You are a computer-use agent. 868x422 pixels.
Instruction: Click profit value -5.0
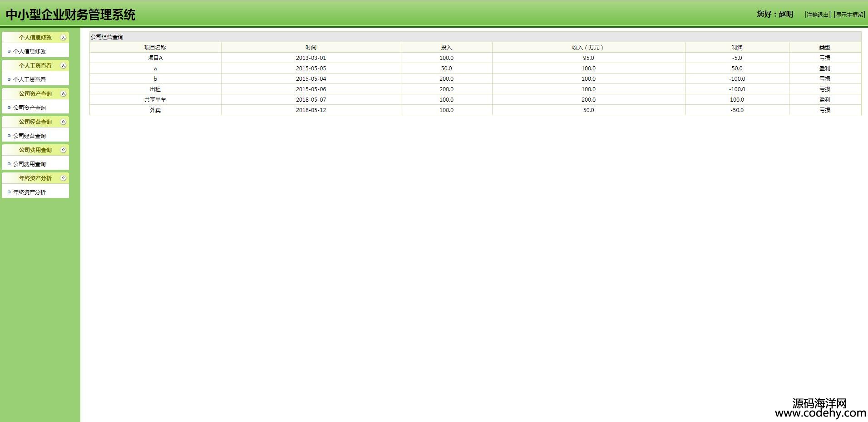(x=737, y=58)
